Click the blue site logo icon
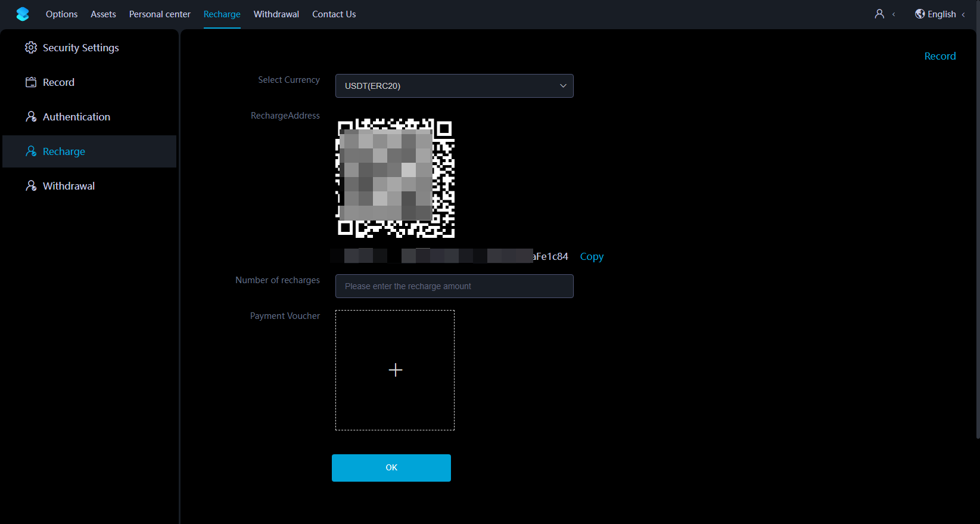 23,14
